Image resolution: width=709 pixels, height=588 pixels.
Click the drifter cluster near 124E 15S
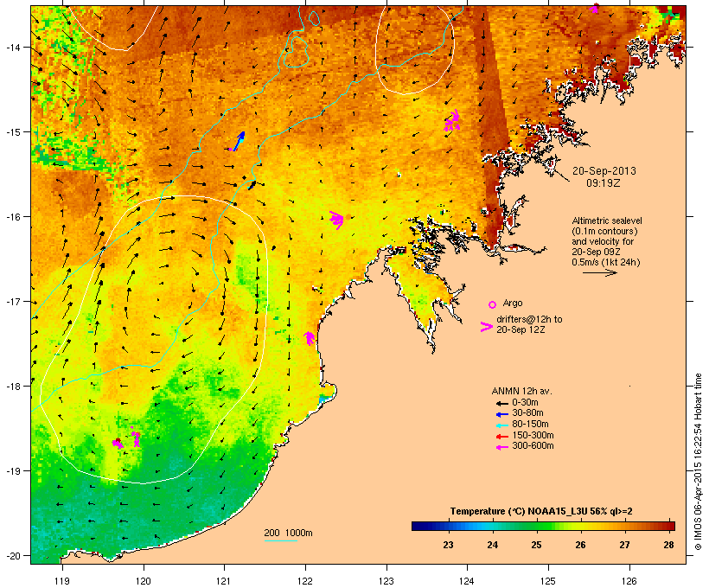pos(451,120)
